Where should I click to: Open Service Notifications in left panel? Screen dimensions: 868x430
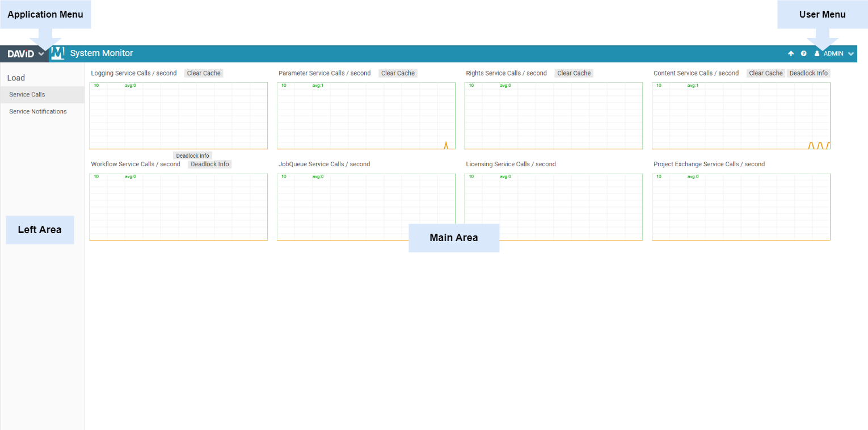pyautogui.click(x=38, y=112)
